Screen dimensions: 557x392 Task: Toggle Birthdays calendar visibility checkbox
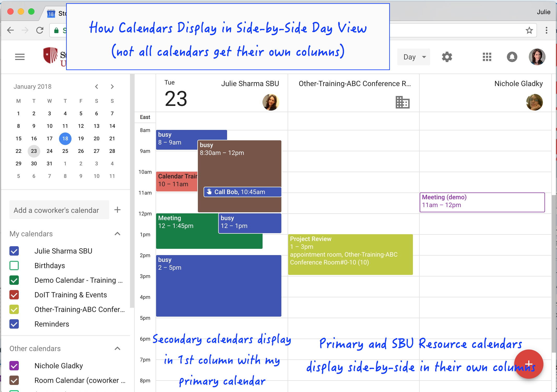coord(14,265)
